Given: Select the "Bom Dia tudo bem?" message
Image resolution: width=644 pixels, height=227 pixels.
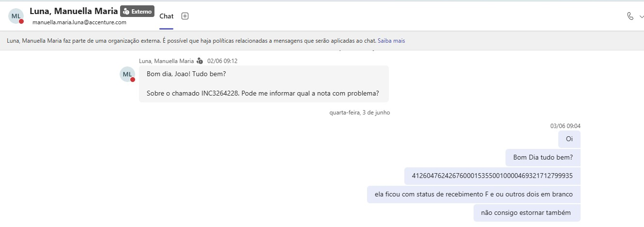Looking at the screenshot, I should (543, 158).
